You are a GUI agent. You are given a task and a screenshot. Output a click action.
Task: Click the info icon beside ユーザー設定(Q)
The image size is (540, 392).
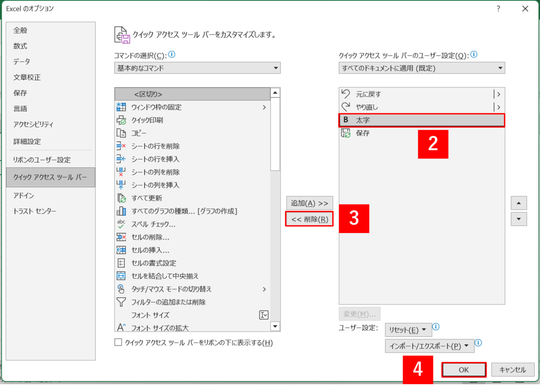pos(474,55)
